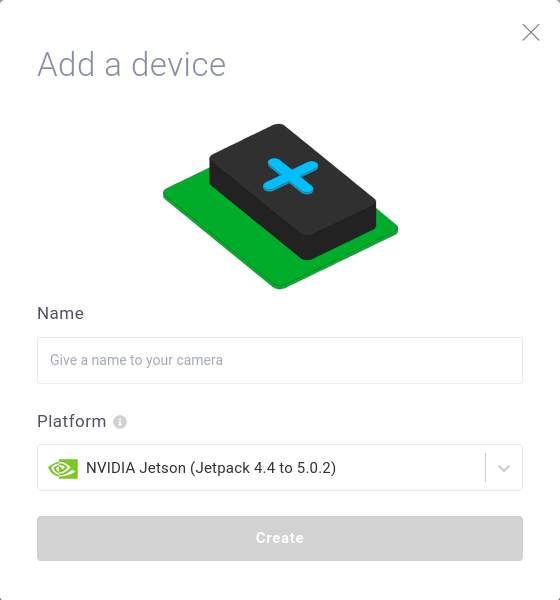This screenshot has height=600, width=560.
Task: Click the Create button
Action: (x=280, y=538)
